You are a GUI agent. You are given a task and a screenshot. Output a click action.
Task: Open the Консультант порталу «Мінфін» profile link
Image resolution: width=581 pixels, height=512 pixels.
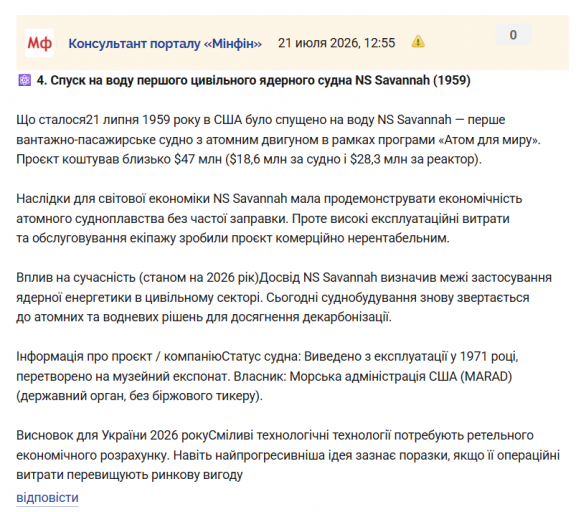pyautogui.click(x=165, y=43)
